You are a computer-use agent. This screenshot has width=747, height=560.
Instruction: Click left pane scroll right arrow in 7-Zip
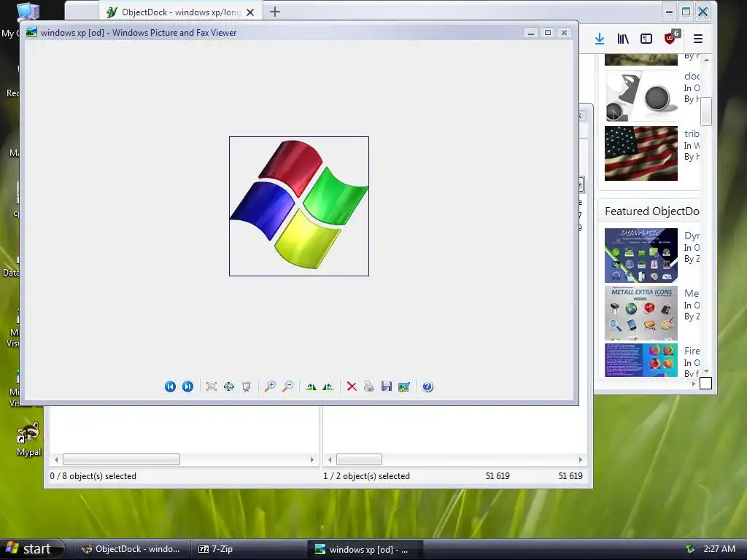[312, 459]
